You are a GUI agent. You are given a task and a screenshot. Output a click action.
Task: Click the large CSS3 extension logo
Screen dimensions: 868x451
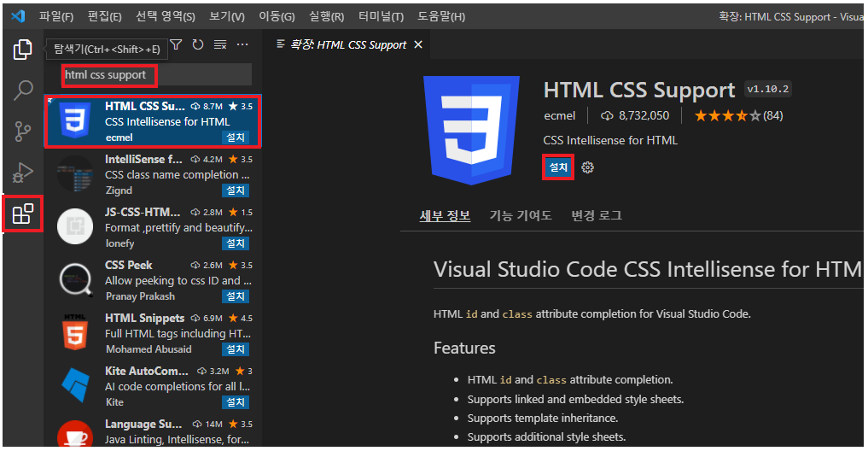click(x=471, y=130)
